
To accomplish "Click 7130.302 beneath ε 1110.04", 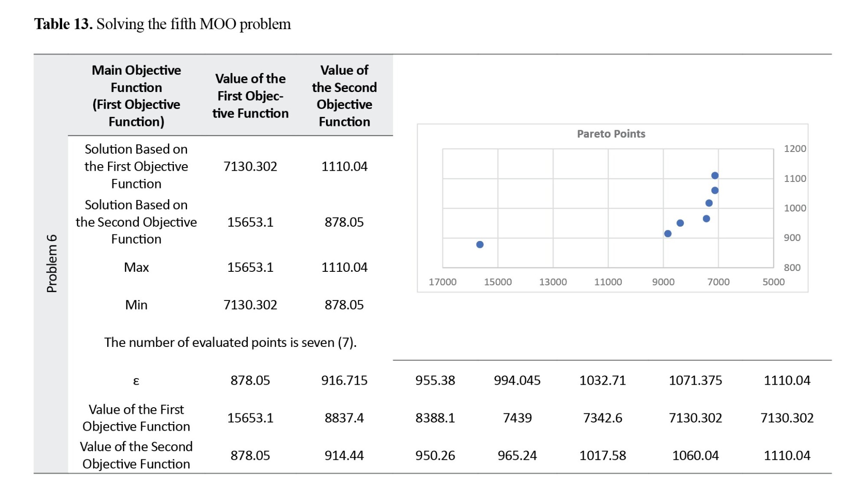I will click(787, 418).
